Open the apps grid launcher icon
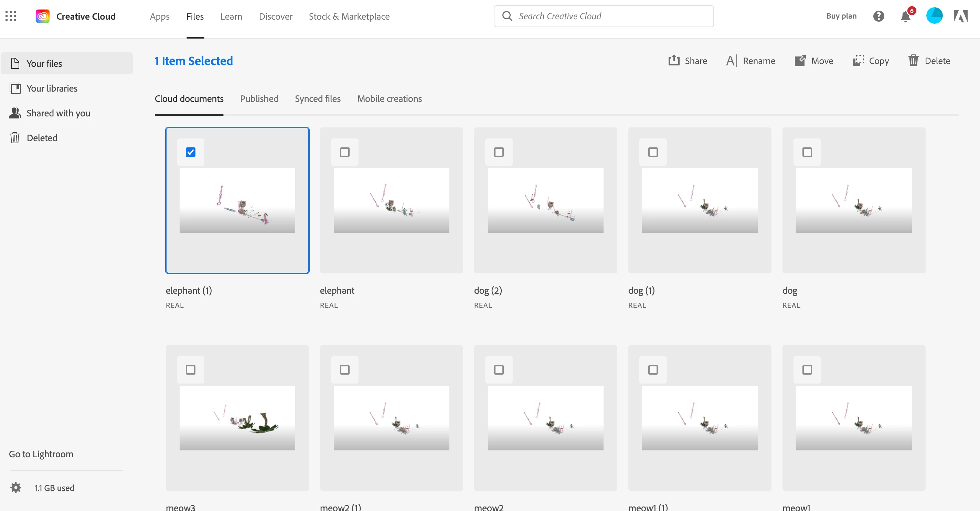This screenshot has width=980, height=511. 11,16
